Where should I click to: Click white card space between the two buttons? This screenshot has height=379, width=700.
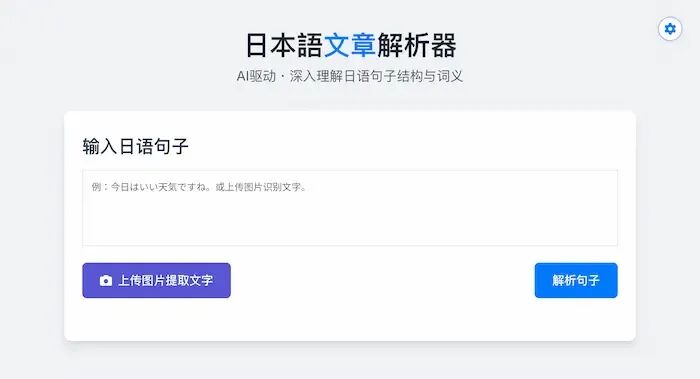[383, 280]
